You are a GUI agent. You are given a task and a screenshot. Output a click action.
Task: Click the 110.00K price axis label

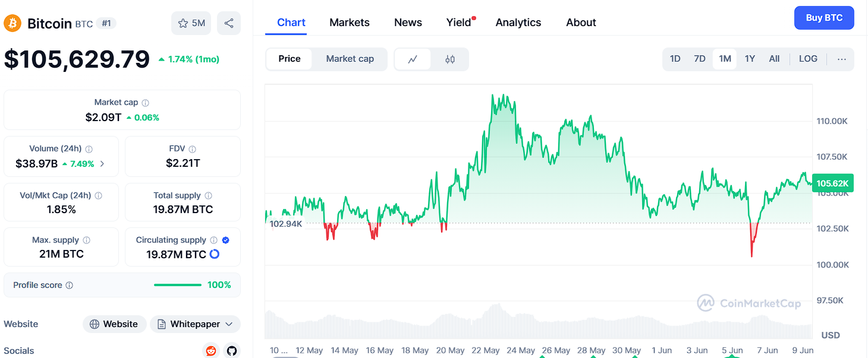click(x=832, y=121)
